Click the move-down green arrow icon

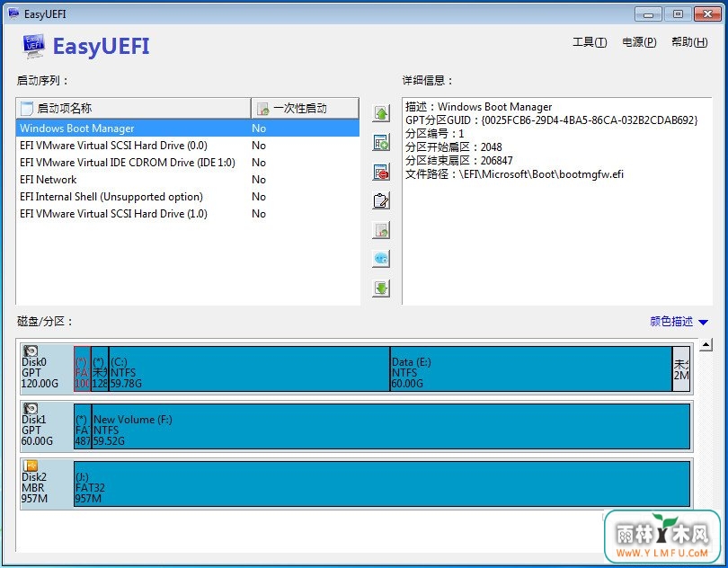[x=381, y=288]
